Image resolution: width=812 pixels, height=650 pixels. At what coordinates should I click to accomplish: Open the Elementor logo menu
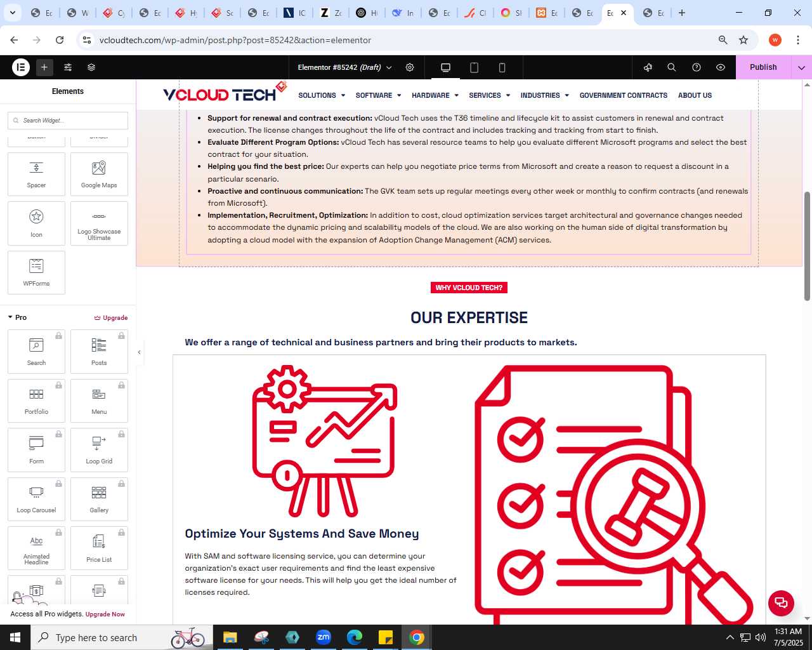pos(21,67)
